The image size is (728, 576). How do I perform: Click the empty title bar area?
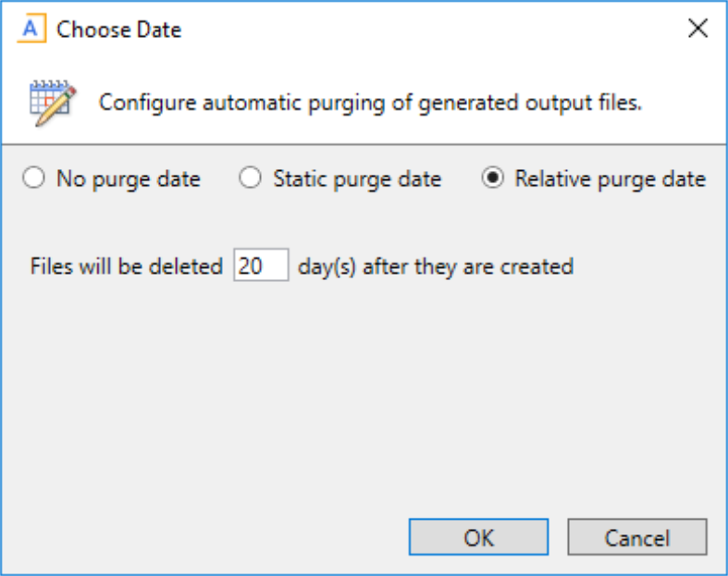coord(416,29)
